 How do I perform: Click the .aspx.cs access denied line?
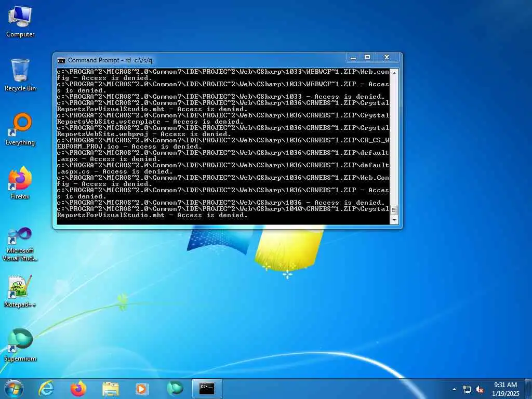click(x=115, y=171)
